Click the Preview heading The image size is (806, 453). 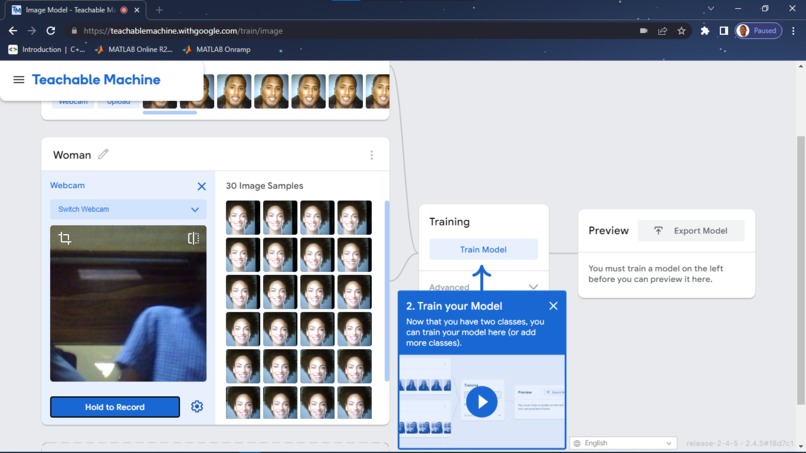(609, 230)
